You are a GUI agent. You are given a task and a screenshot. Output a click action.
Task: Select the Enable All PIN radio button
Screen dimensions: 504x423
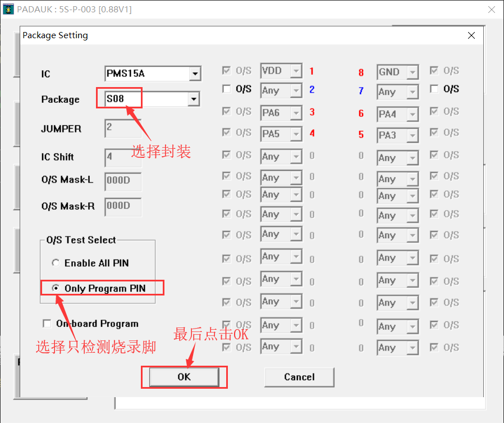point(56,263)
